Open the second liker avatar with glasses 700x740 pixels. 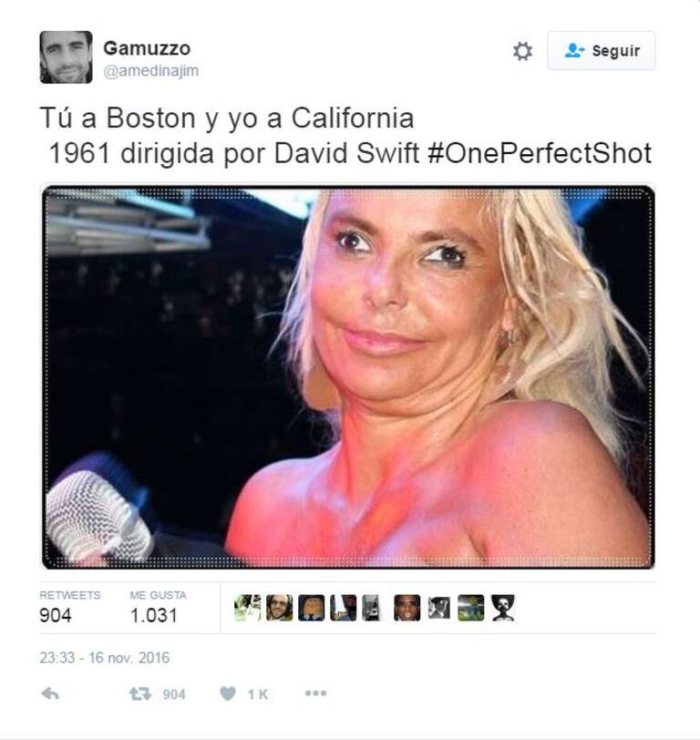(280, 608)
